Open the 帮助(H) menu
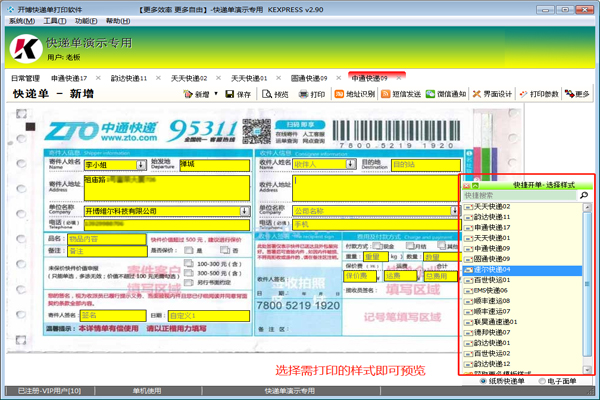The width and height of the screenshot is (600, 400). pos(118,21)
